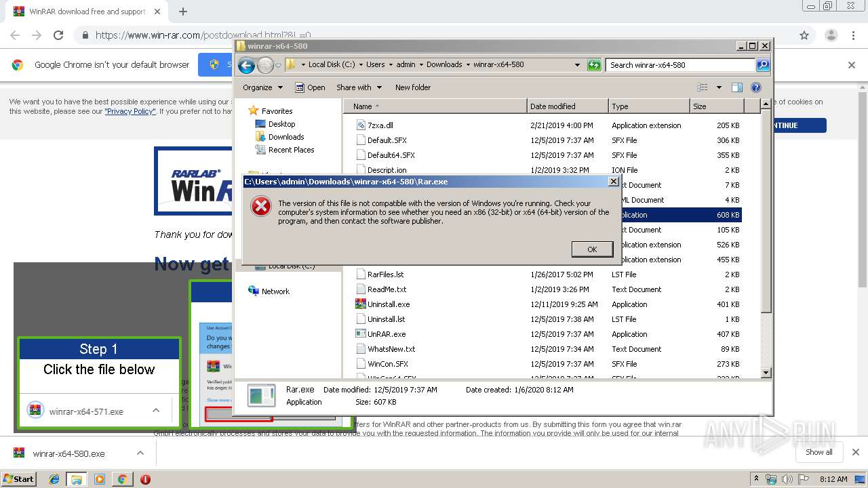Open the address bar history dropdown
The width and height of the screenshot is (868, 488).
tap(577, 65)
